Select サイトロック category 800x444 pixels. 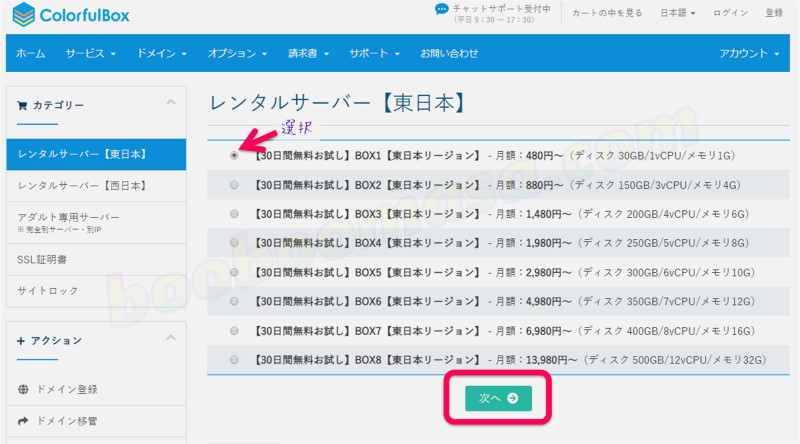tap(96, 291)
